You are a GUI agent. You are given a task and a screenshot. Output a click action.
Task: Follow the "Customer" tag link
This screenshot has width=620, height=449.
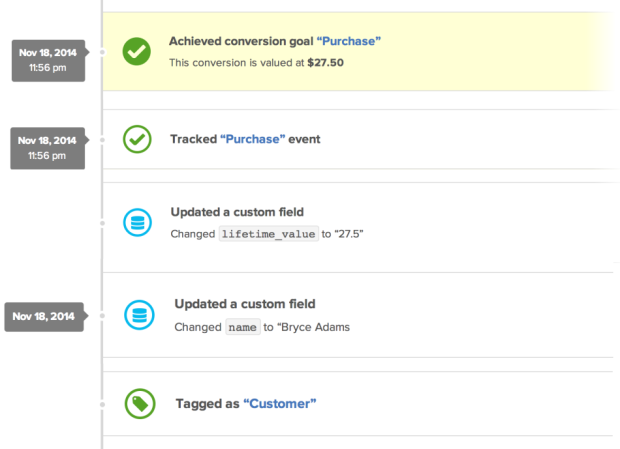(280, 404)
